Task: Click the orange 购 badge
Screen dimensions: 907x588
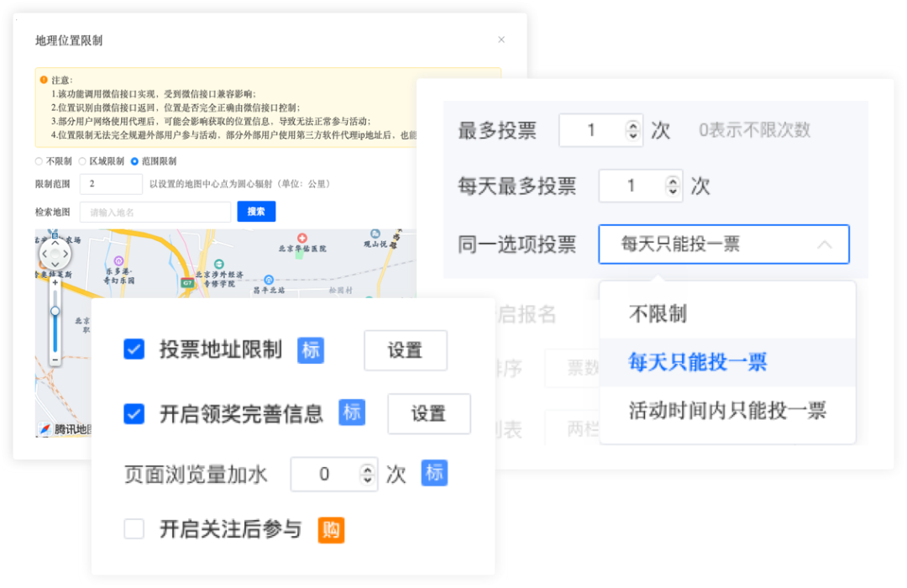Action: click(x=332, y=529)
